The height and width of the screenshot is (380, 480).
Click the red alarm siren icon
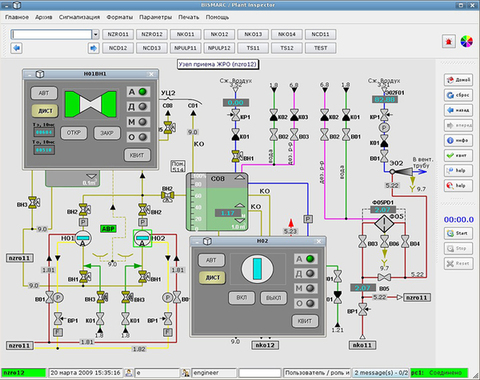tap(449, 42)
